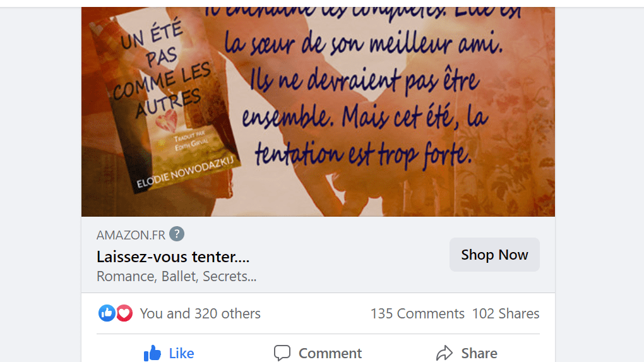Open the 102 Shares link
Screen dimensions: 644x362
[506, 313]
